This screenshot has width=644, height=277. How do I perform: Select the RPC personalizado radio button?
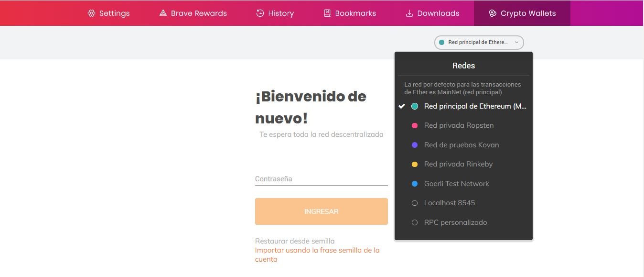tap(415, 222)
